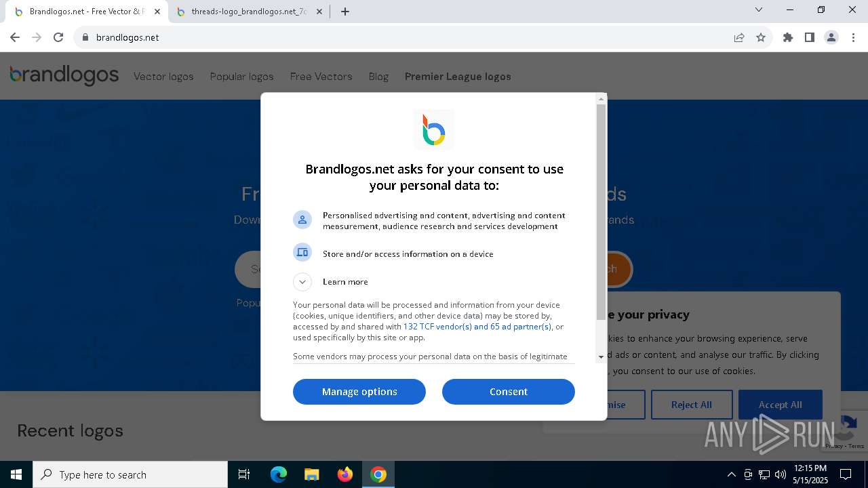Screen dimensions: 868x488
Task: Click the share page icon in address bar
Action: pyautogui.click(x=739, y=37)
